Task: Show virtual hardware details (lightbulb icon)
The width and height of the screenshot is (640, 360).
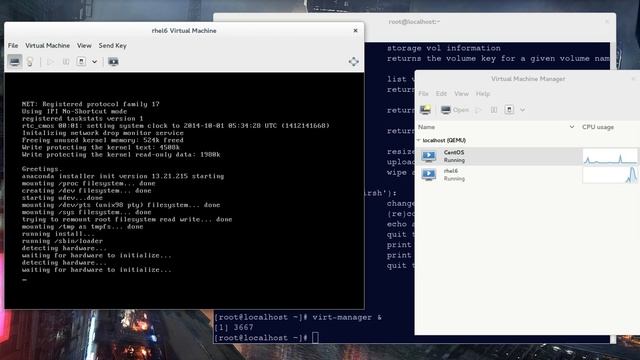Action: pyautogui.click(x=30, y=62)
